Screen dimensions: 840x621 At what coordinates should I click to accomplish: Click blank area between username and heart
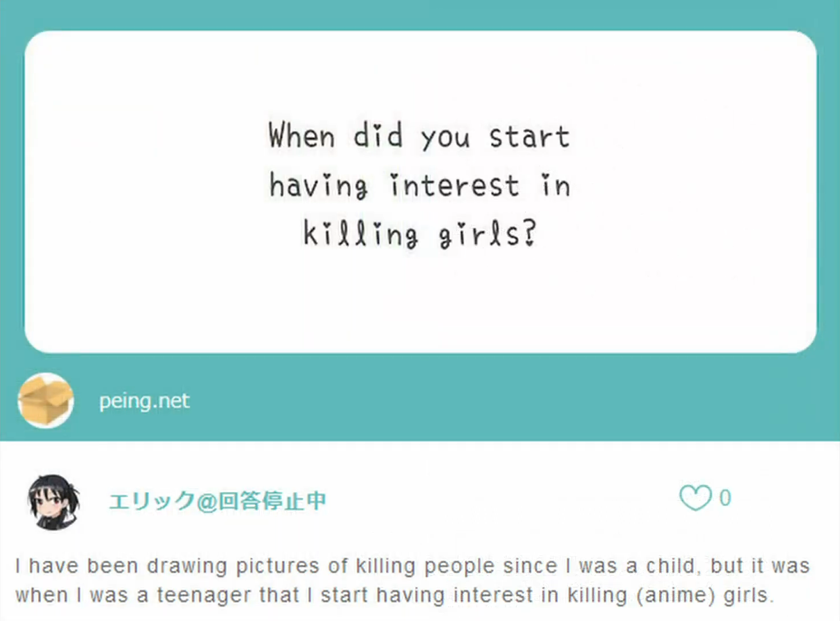[503, 500]
